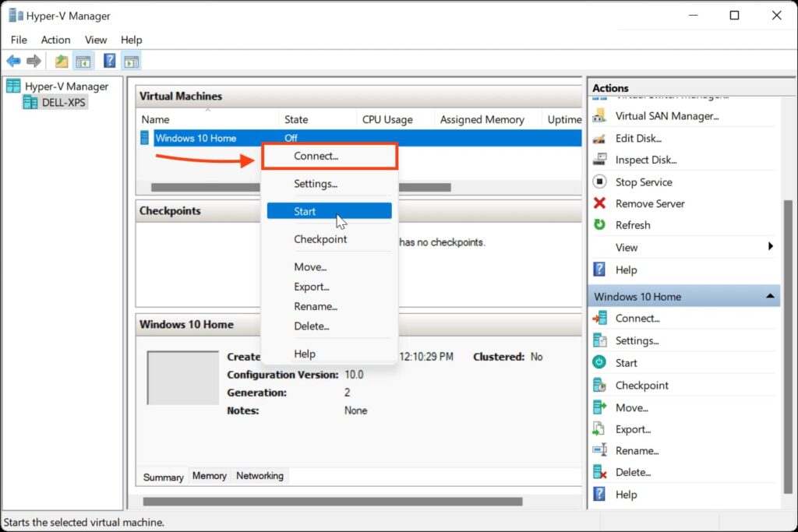Collapse the Windows 10 Home actions section
The image size is (798, 532).
tap(770, 296)
